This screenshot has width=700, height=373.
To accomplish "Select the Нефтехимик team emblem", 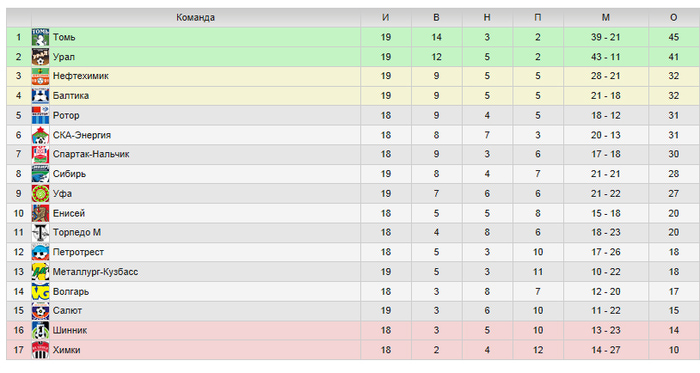I will coord(40,76).
